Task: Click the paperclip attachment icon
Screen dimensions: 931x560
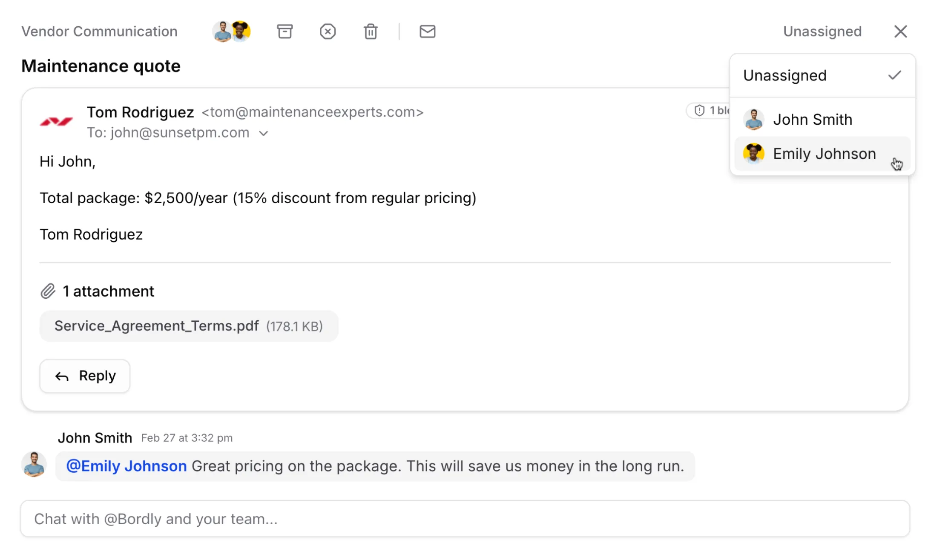Action: 48,291
